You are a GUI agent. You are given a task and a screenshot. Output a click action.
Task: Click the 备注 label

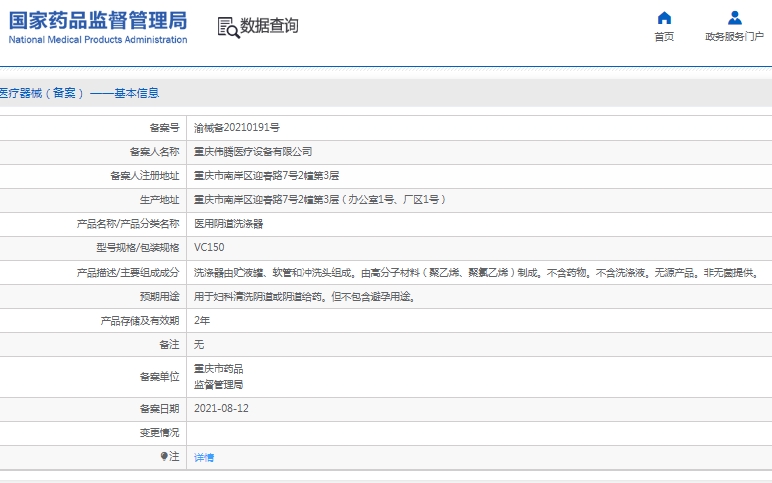[x=169, y=345]
